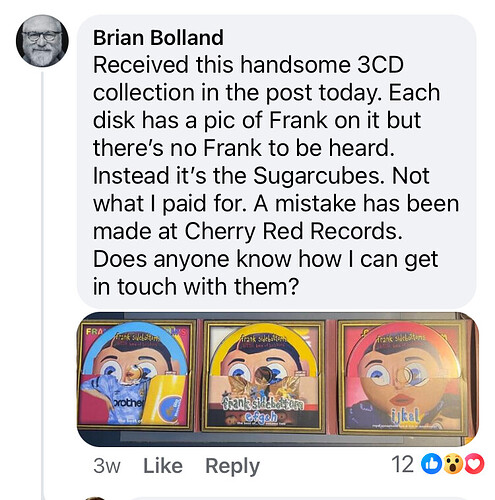Screen dimensions: 495x500
Task: Open Brian Bolland's profile picture
Action: [42, 41]
